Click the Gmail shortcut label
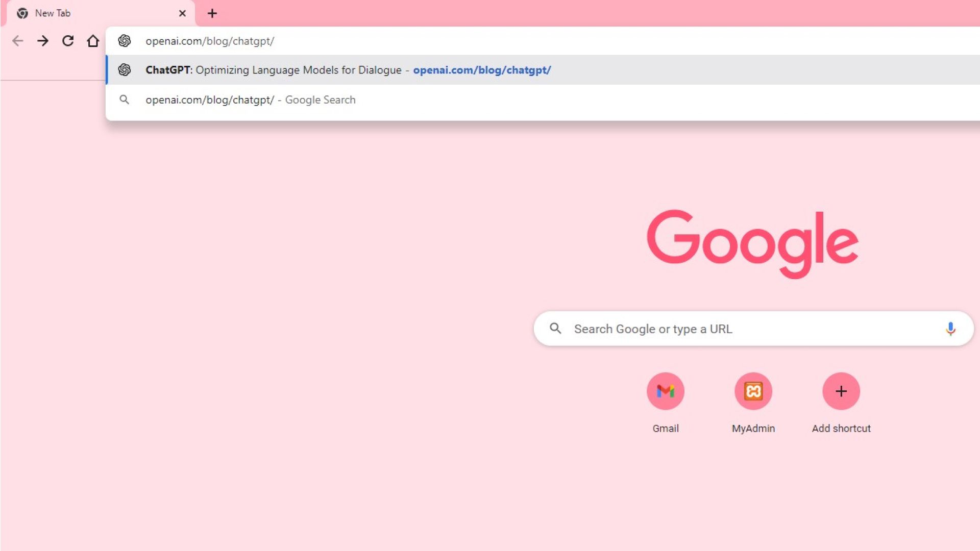Image resolution: width=980 pixels, height=551 pixels. (666, 429)
